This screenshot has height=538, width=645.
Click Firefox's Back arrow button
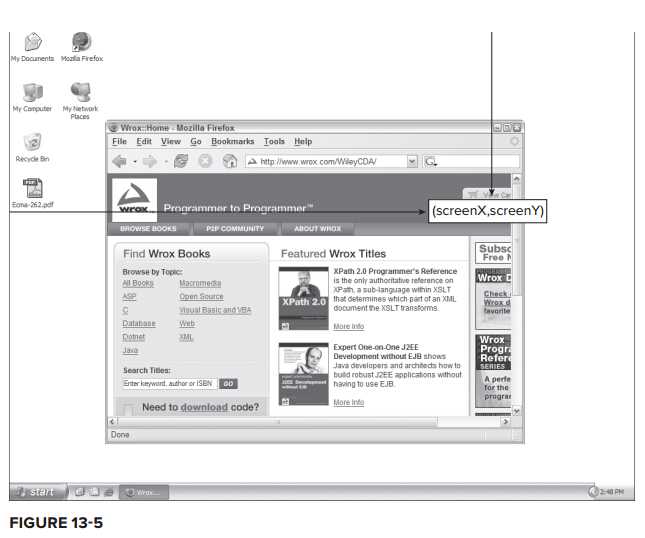click(x=120, y=161)
